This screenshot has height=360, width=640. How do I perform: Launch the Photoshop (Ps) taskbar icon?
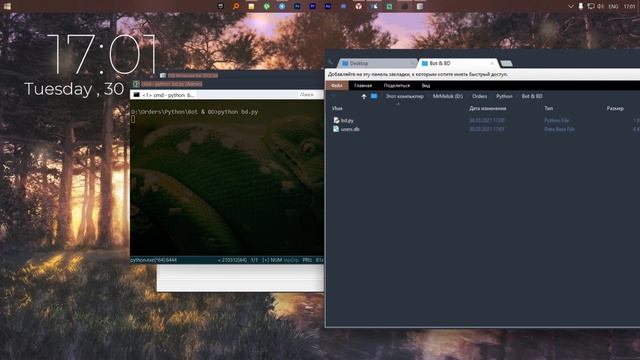click(x=297, y=6)
